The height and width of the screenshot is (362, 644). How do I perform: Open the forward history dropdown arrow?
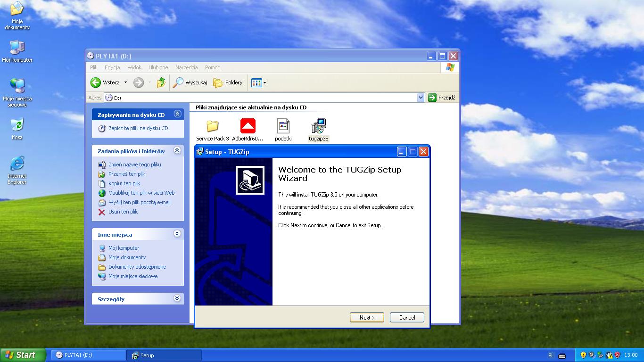point(149,82)
